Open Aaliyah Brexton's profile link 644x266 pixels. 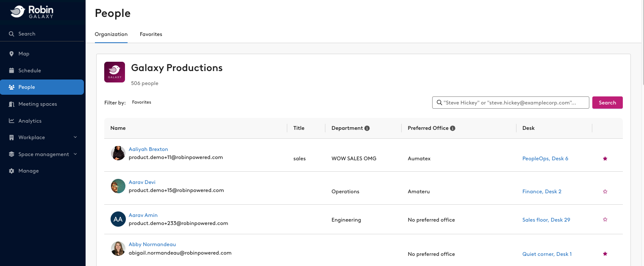pyautogui.click(x=148, y=149)
